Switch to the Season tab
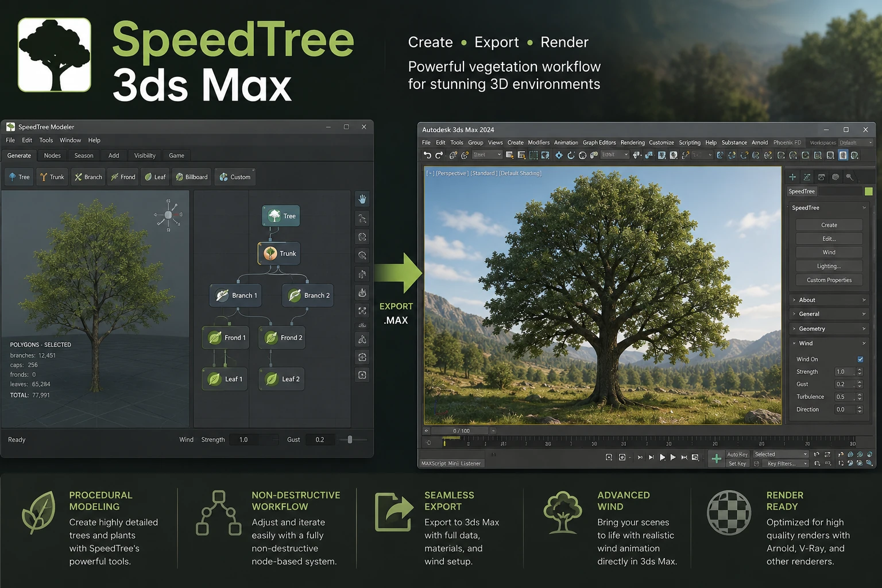The width and height of the screenshot is (882, 588). coord(84,156)
